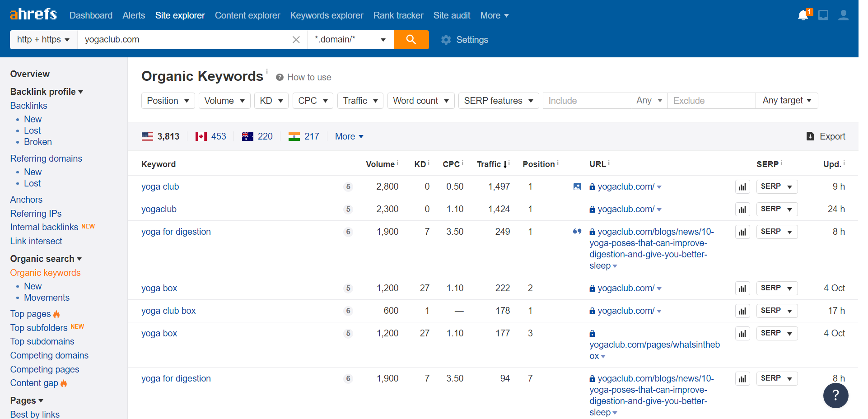Open the notifications bell icon

804,15
